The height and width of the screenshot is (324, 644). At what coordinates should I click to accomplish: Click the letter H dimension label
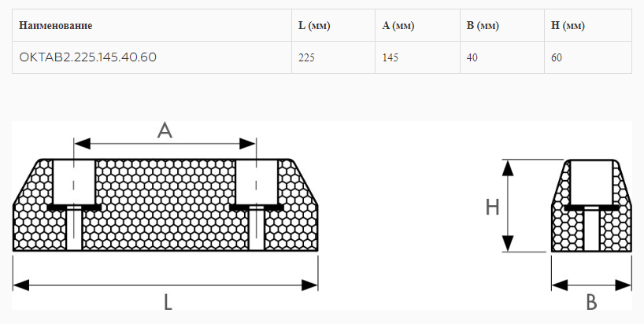pyautogui.click(x=492, y=208)
